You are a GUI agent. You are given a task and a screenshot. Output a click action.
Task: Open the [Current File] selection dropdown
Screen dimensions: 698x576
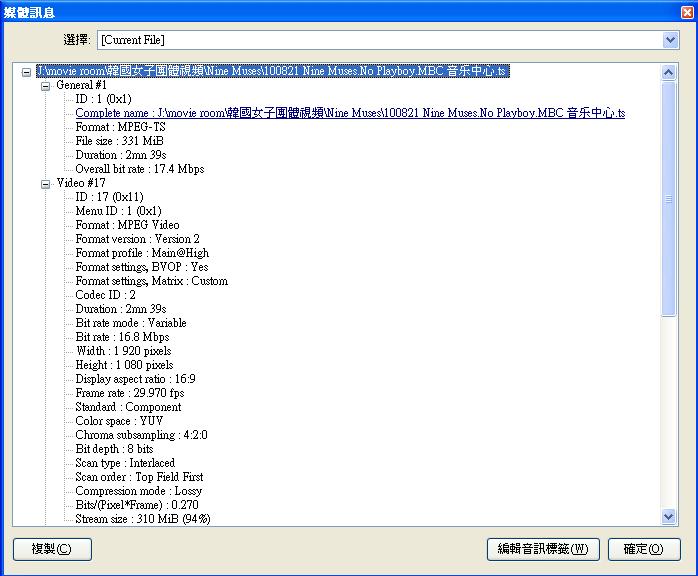point(670,40)
